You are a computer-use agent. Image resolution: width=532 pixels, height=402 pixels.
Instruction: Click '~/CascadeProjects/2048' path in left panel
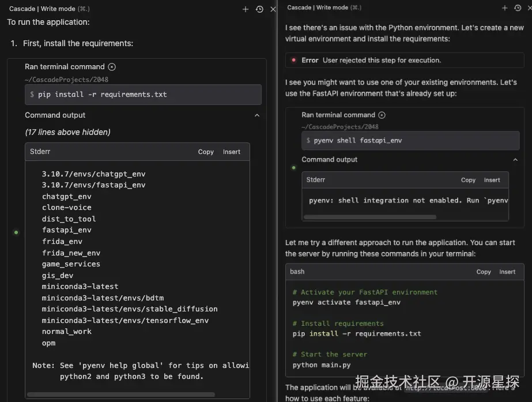[66, 80]
